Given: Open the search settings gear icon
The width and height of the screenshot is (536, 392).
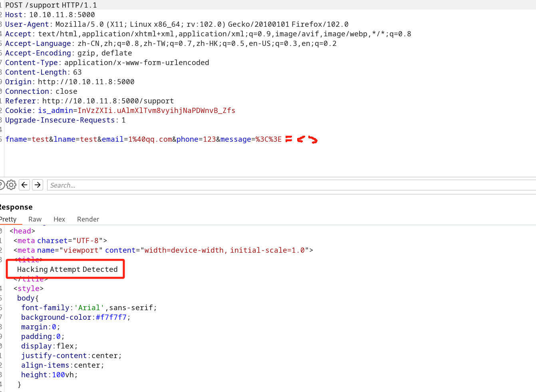Looking at the screenshot, I should [x=11, y=185].
